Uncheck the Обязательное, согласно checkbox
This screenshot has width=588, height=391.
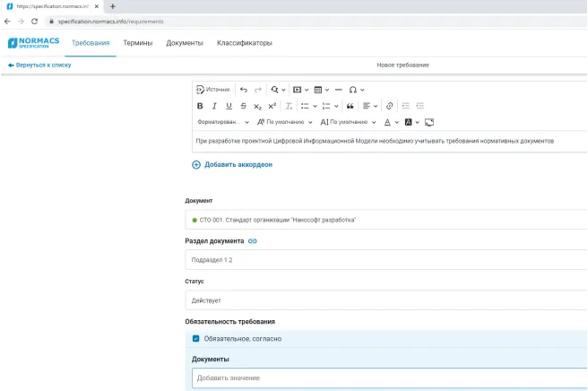195,338
